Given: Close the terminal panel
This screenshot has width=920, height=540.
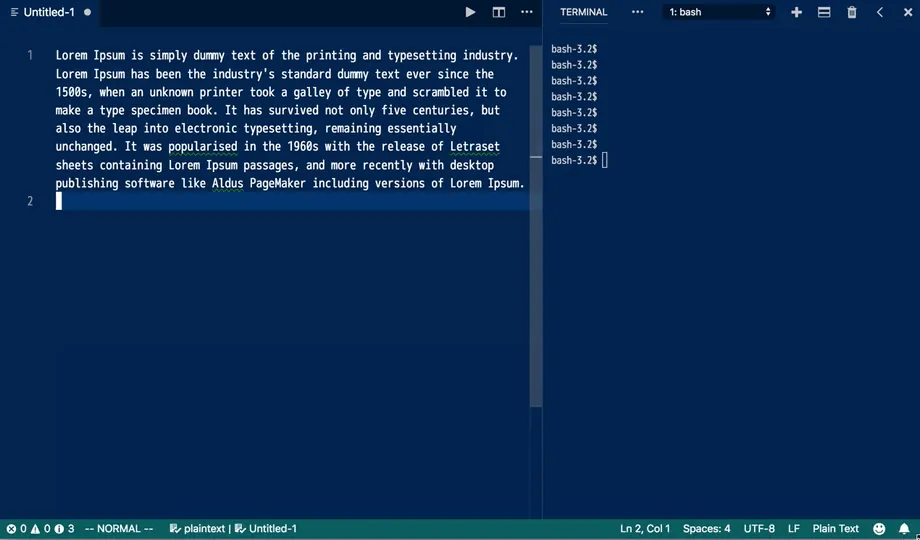Looking at the screenshot, I should (x=908, y=12).
